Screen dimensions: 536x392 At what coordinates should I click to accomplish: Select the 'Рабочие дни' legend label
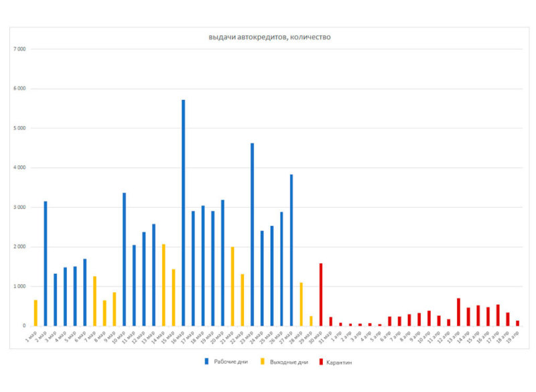[x=228, y=363]
